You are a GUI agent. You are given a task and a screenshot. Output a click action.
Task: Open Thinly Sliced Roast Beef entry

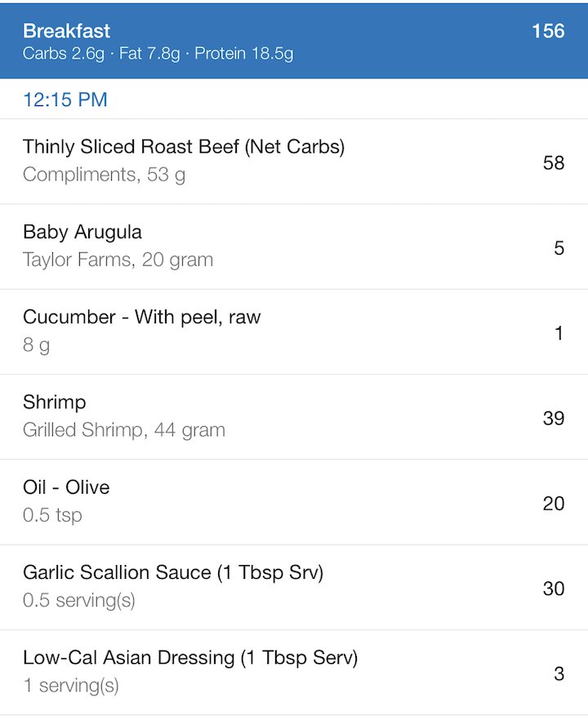[294, 162]
